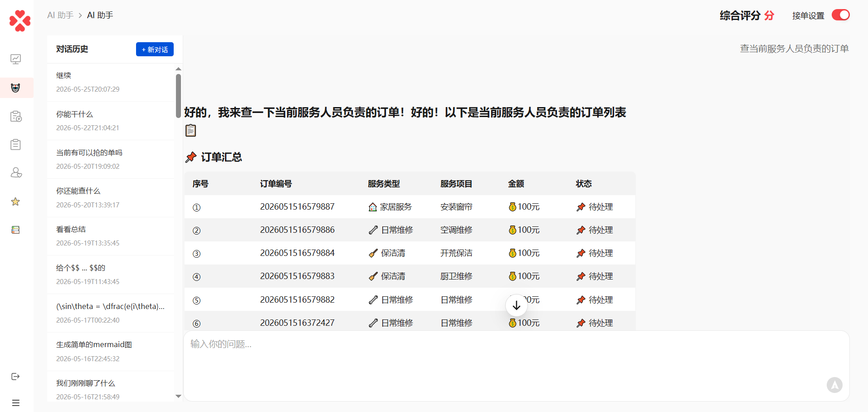Click the house icon next to 家居服务
Image resolution: width=868 pixels, height=412 pixels.
(x=373, y=207)
